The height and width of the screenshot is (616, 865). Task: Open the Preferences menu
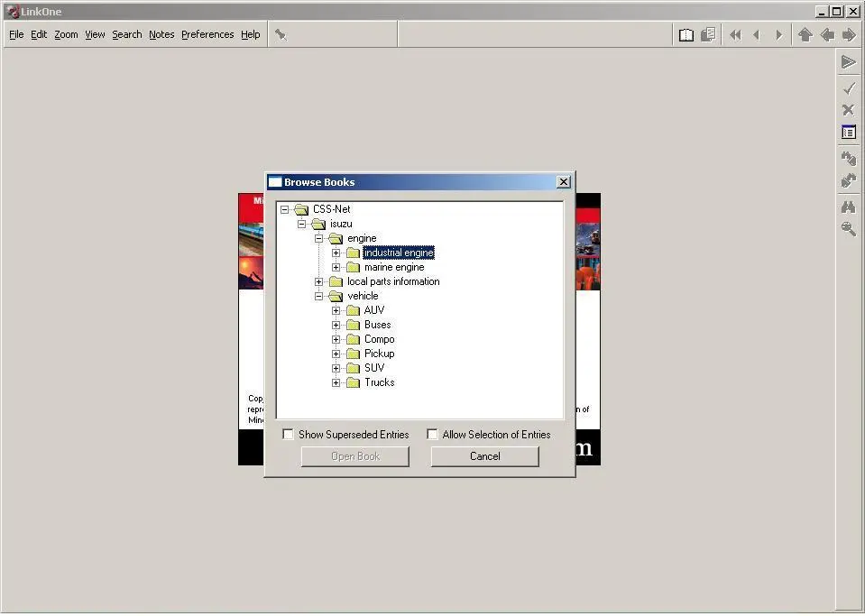(x=207, y=35)
